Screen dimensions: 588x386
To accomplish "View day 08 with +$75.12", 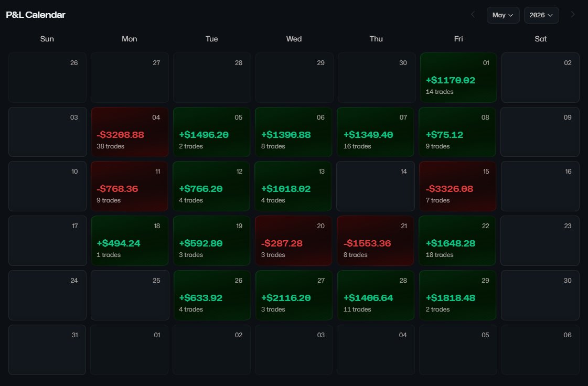I will [x=457, y=132].
